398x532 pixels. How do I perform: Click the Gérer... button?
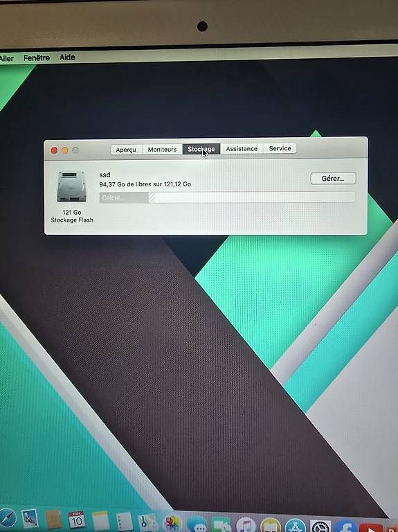coord(333,179)
